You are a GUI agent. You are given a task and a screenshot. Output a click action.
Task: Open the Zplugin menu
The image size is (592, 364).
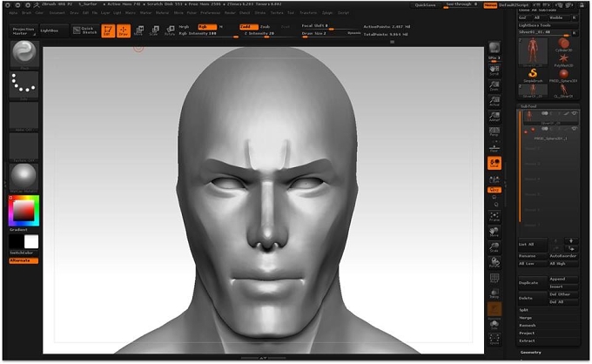pyautogui.click(x=327, y=13)
